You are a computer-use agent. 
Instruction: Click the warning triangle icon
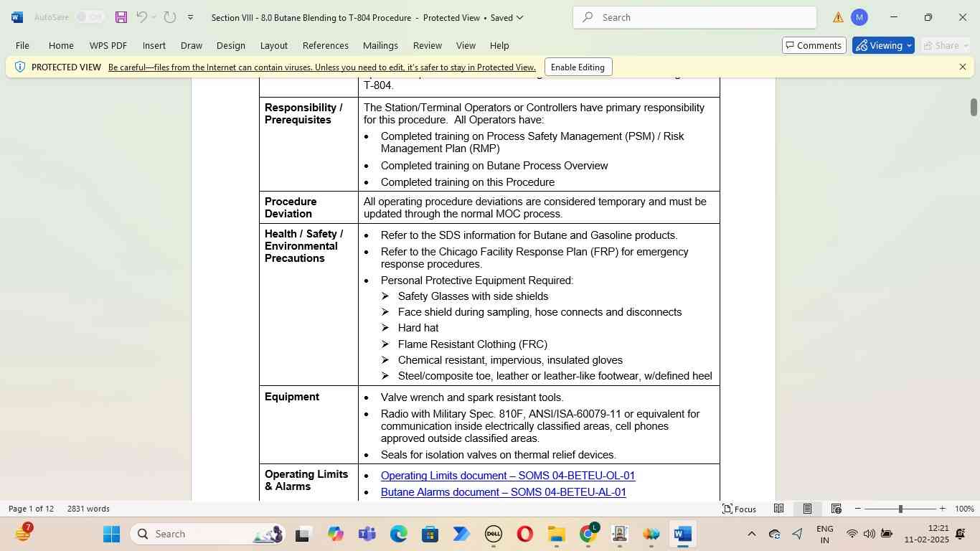tap(838, 18)
